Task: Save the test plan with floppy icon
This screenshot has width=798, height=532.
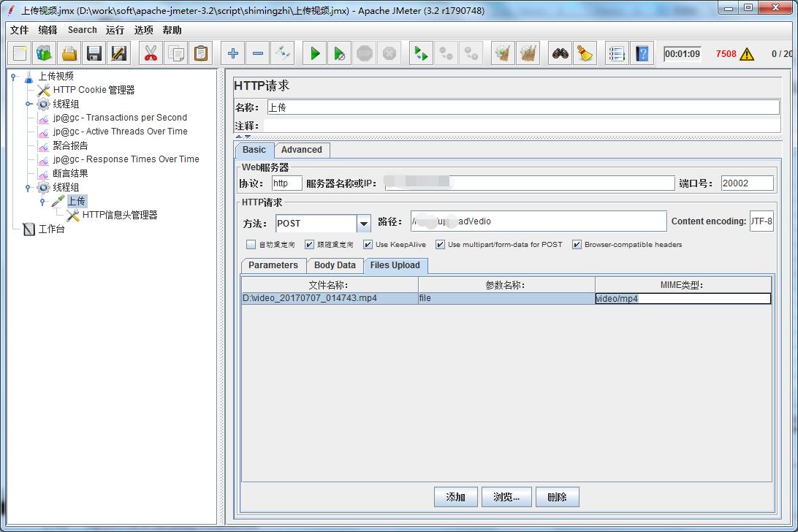Action: click(x=94, y=53)
